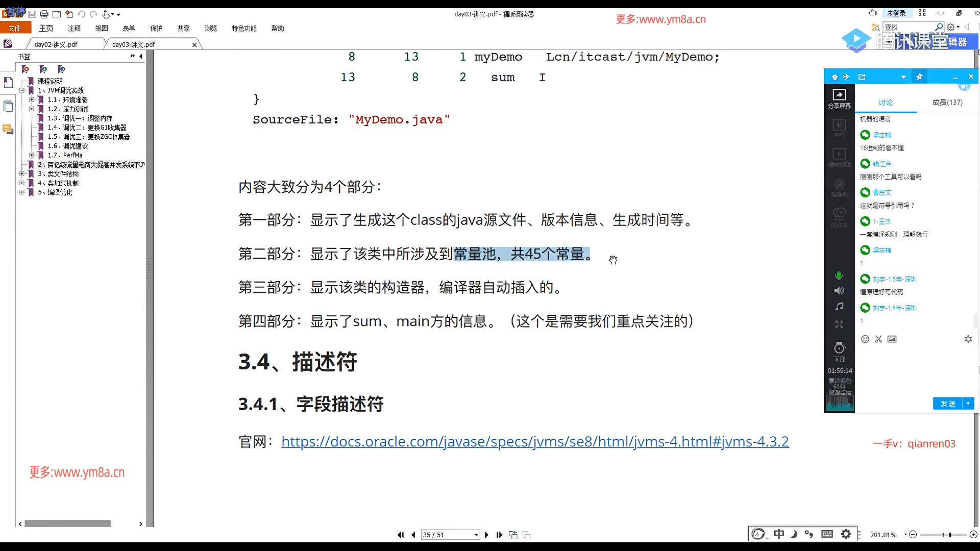The height and width of the screenshot is (551, 980).
Task: Open the emoji picker in chat
Action: [x=865, y=339]
